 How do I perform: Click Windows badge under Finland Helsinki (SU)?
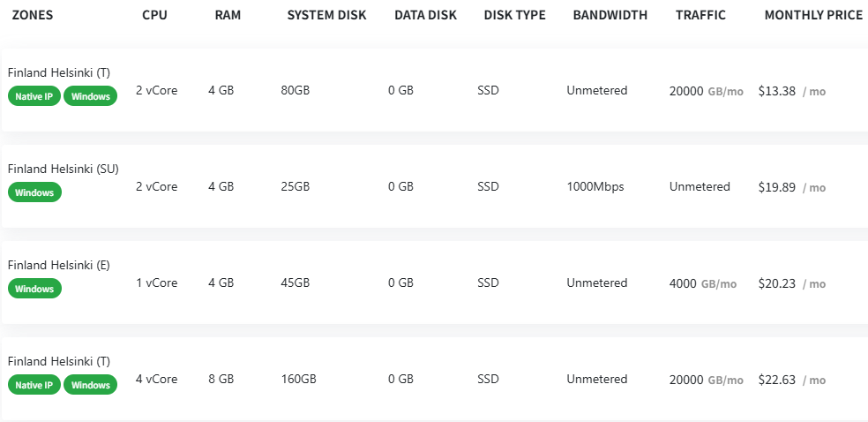point(34,192)
